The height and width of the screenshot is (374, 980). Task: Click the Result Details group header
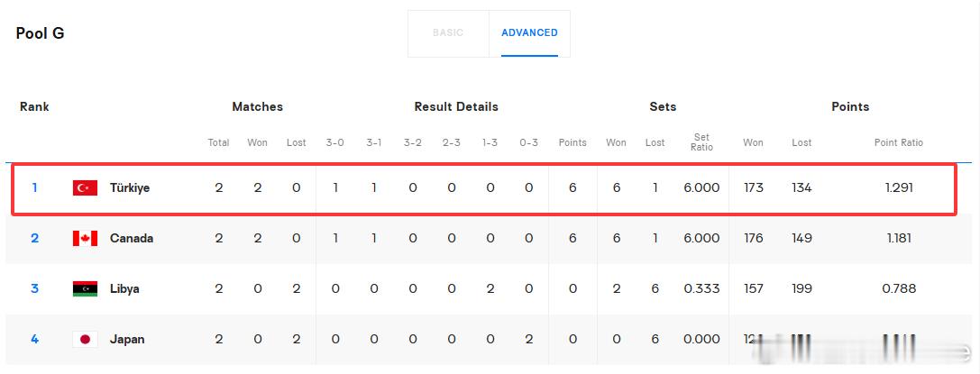pyautogui.click(x=456, y=106)
